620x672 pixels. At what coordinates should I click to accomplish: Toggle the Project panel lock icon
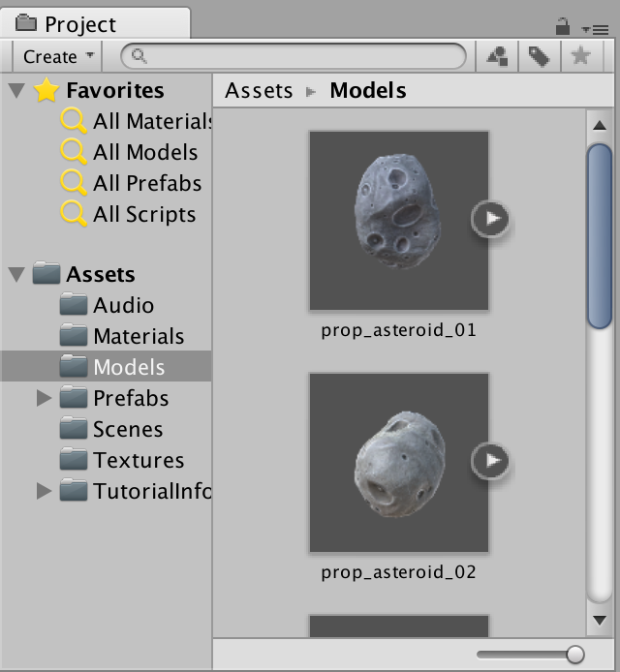562,26
